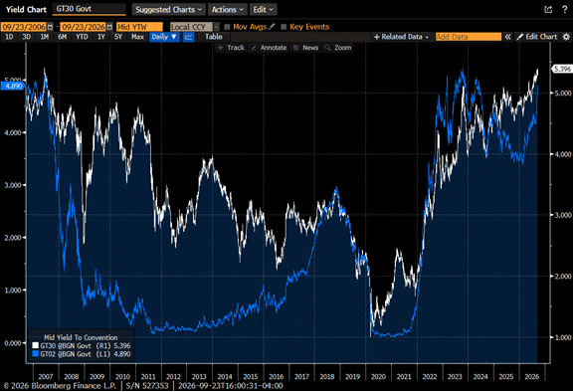Select the Max range tab
574x392 pixels.
[137, 37]
